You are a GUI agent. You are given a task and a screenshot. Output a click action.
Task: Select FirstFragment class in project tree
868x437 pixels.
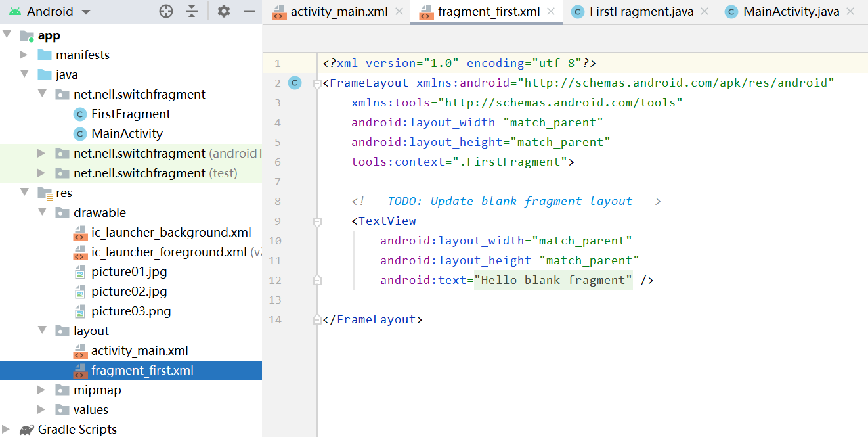[131, 114]
